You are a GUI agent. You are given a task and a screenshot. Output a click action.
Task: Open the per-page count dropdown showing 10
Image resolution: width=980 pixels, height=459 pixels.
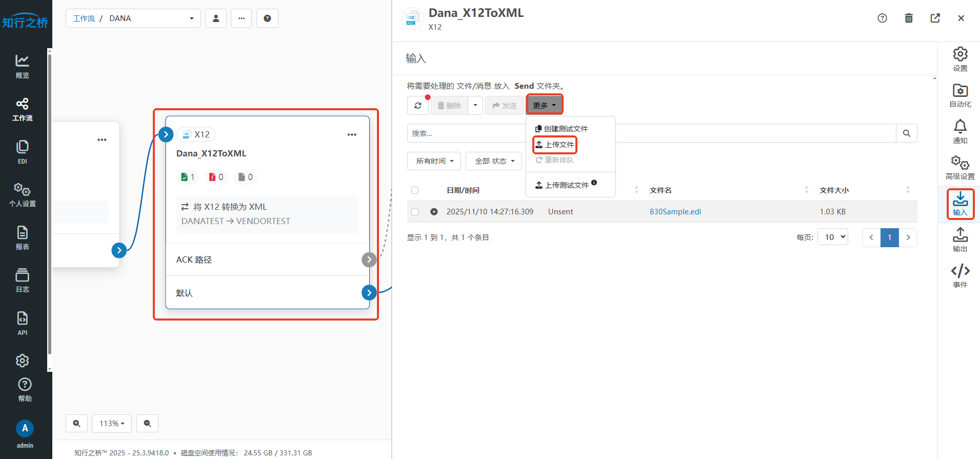[x=832, y=237]
